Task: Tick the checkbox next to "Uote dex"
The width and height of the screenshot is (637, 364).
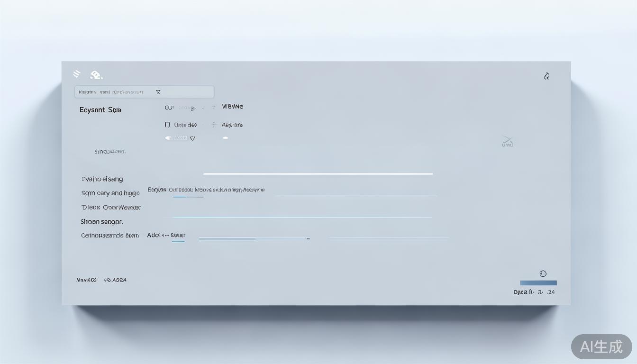Action: tap(167, 125)
